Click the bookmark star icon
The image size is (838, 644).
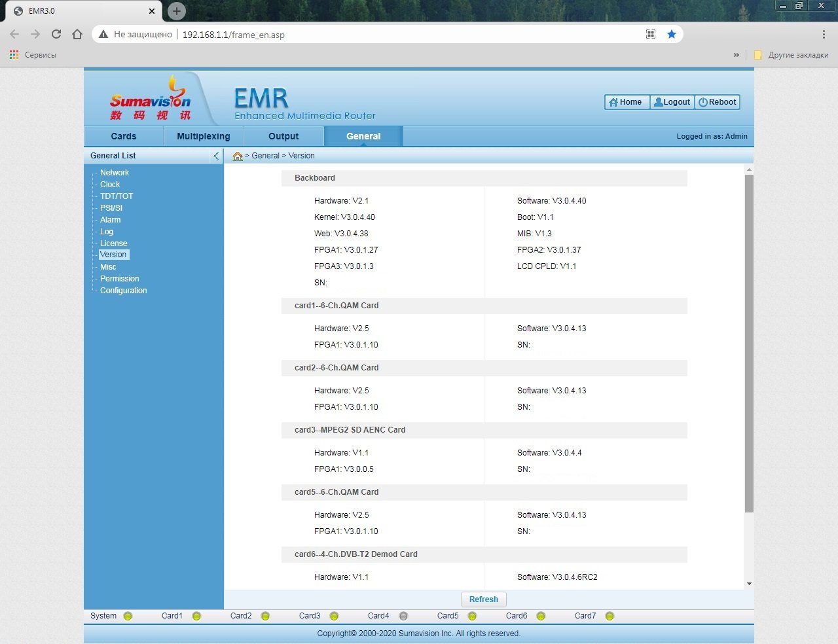(x=672, y=34)
